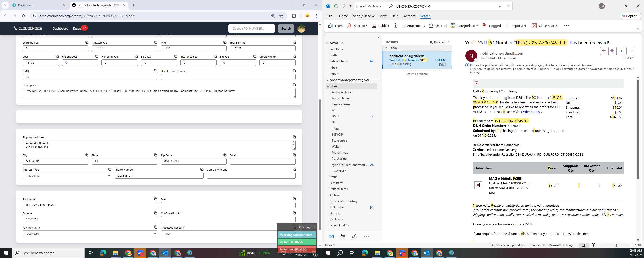Copy the Cost field value
This screenshot has height=258, width=644.
click(57, 56)
